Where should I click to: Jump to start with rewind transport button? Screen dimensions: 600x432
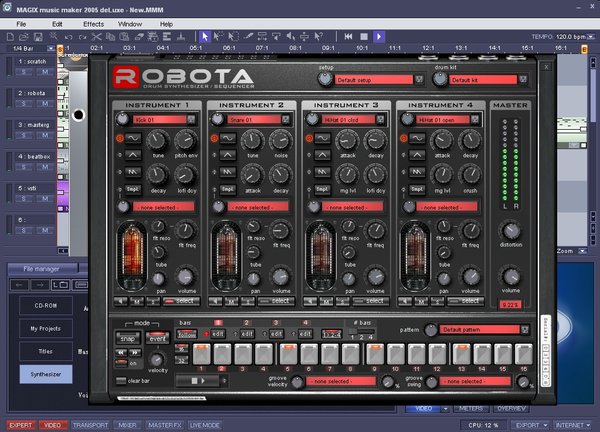[x=348, y=37]
